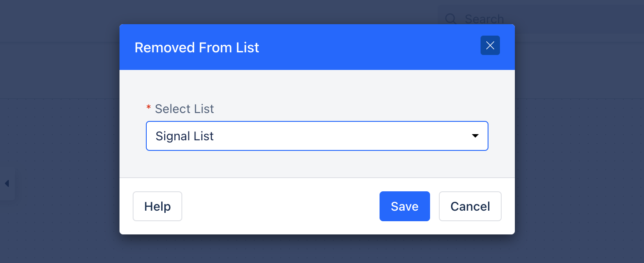Click empty footer space between Help and Save

281,206
